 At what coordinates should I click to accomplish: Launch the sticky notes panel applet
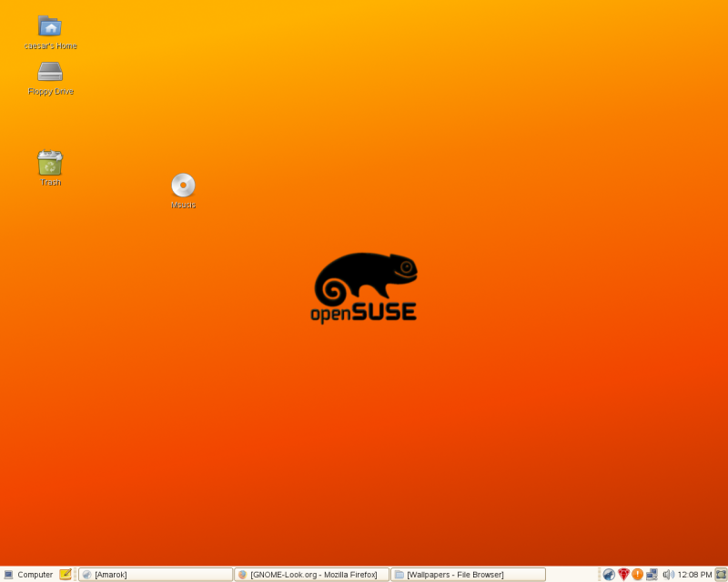[x=66, y=575]
